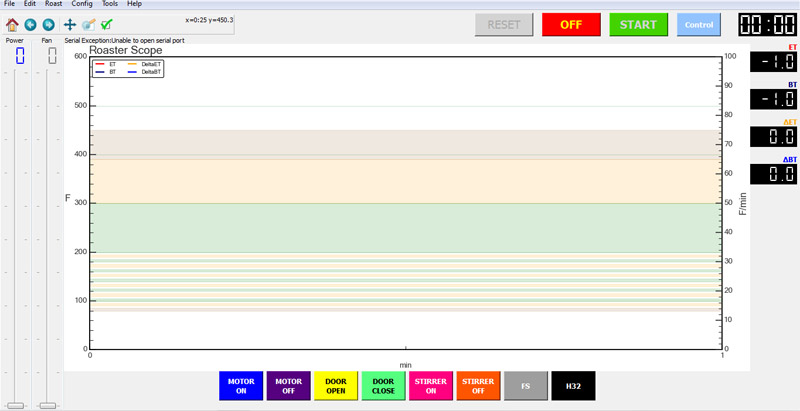Image resolution: width=800 pixels, height=411 pixels.
Task: Select the Zoom to rectangle icon
Action: [89, 24]
